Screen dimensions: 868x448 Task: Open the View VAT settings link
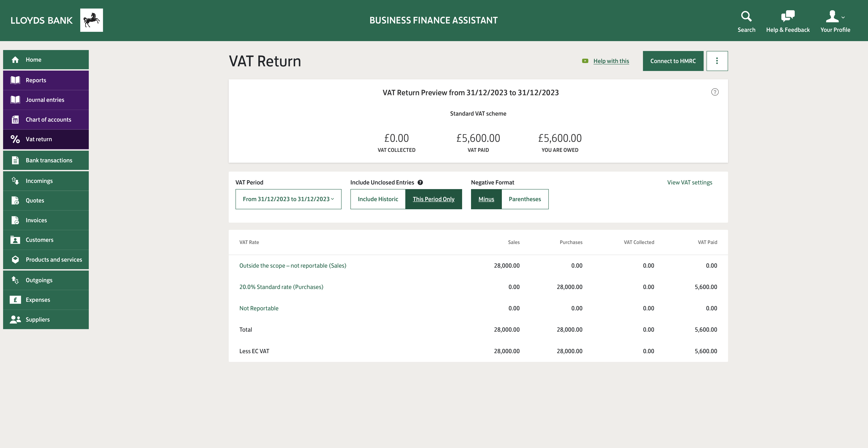tap(689, 182)
